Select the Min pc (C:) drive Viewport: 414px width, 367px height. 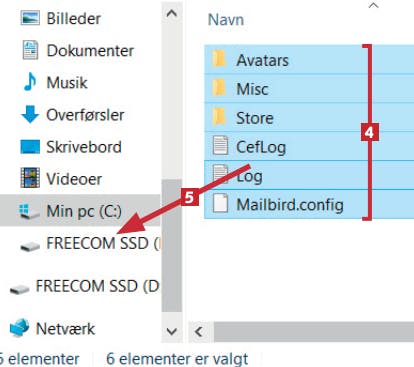(80, 211)
